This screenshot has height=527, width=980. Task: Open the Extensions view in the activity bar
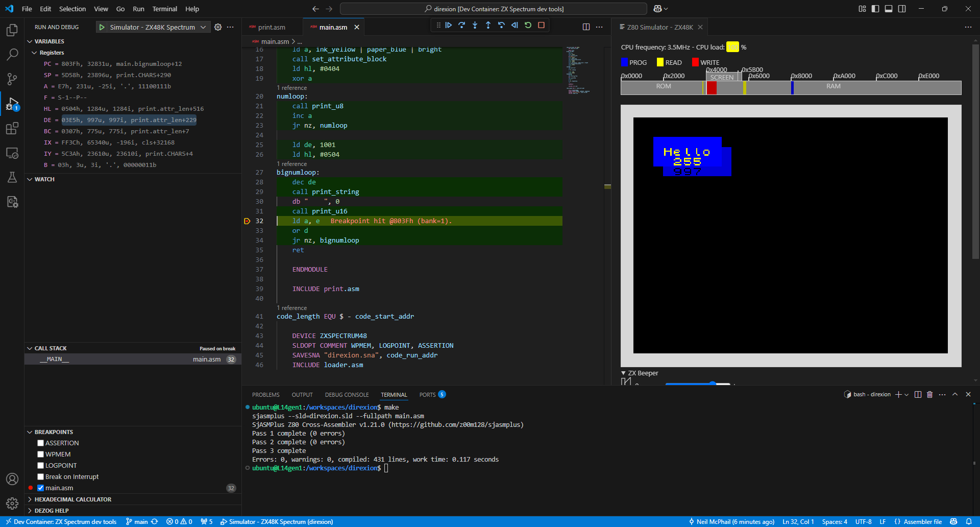12,128
